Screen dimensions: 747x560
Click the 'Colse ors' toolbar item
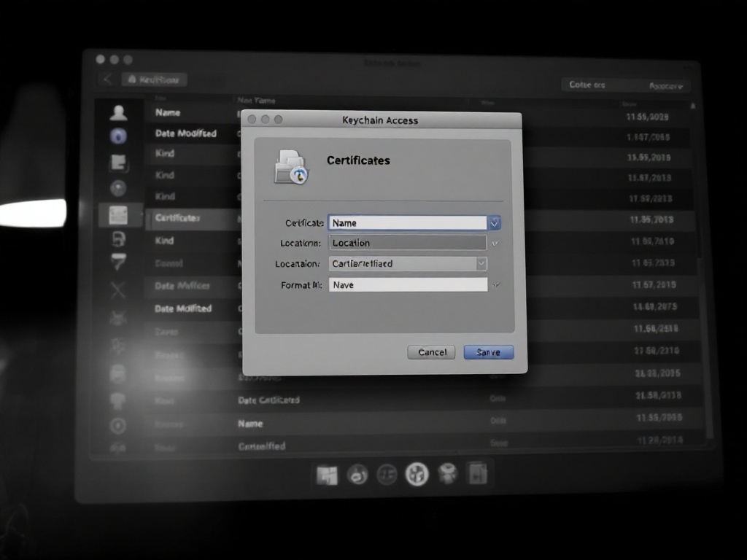tap(587, 85)
